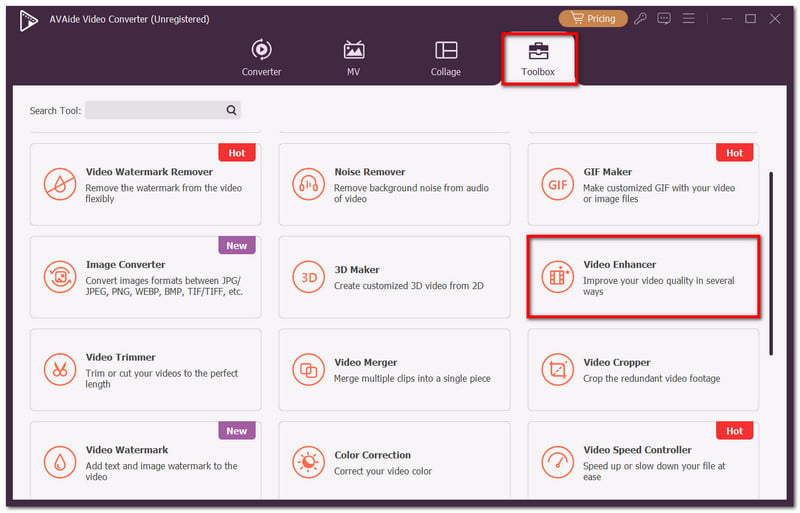Click the Video Watermark Remover icon
This screenshot has width=800, height=513.
[x=60, y=184]
